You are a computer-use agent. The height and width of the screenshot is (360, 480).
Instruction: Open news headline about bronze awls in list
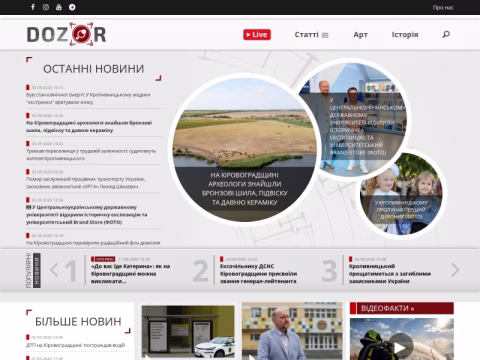pyautogui.click(x=89, y=126)
